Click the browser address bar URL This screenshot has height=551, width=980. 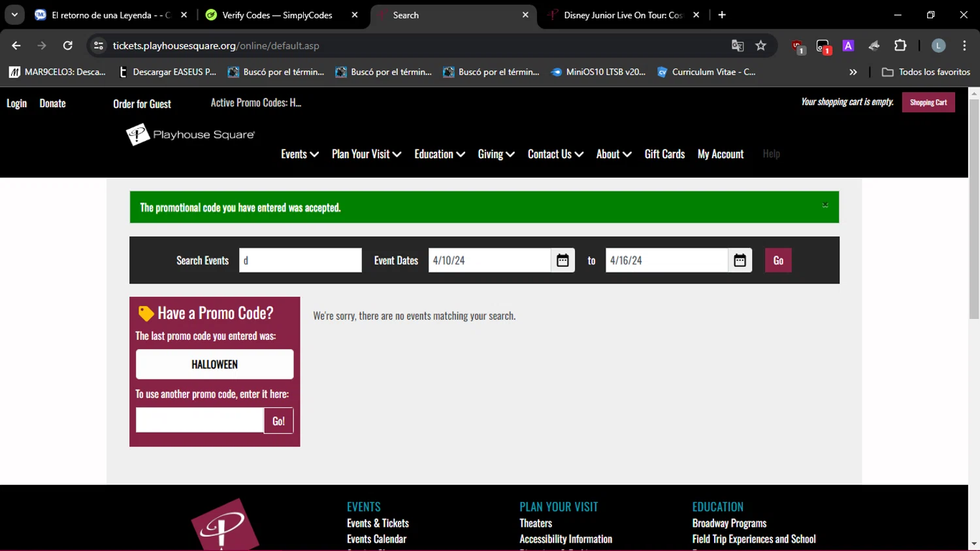pos(216,46)
